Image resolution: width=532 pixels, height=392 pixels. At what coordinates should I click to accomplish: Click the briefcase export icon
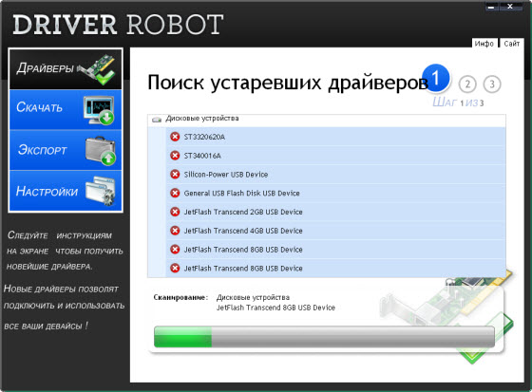pyautogui.click(x=101, y=151)
